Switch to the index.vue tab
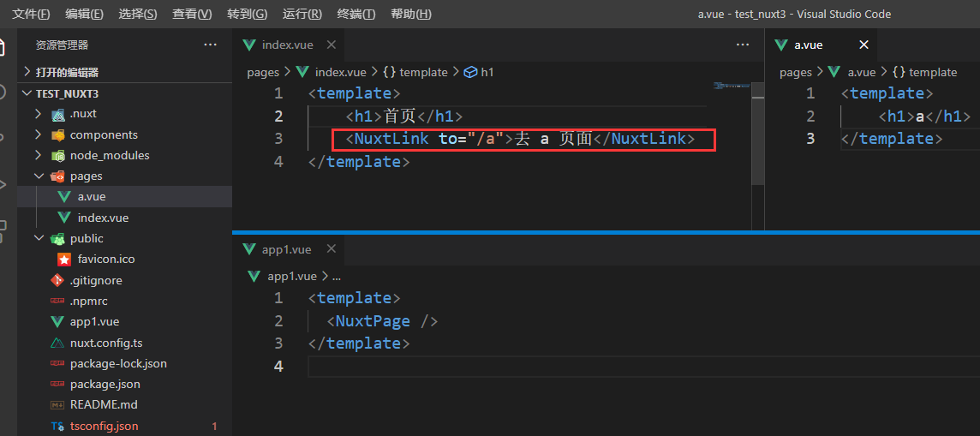 coord(287,45)
